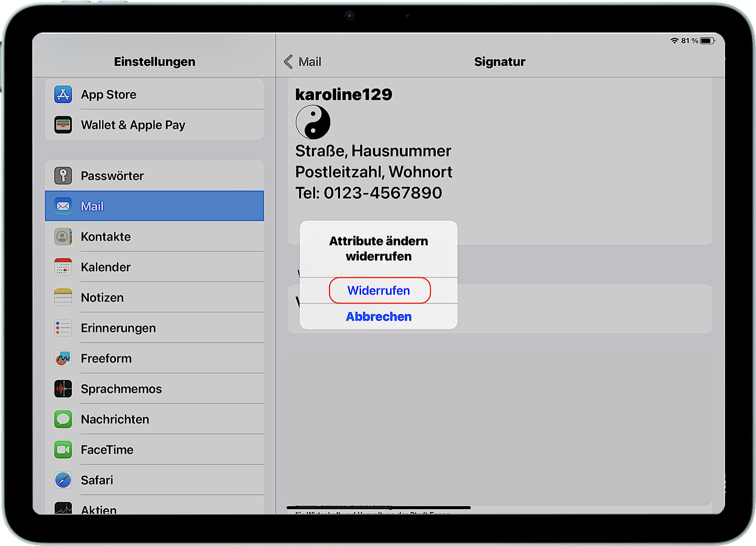Select Mail in the settings sidebar
Viewport: 756px width, 546px height.
(x=154, y=206)
